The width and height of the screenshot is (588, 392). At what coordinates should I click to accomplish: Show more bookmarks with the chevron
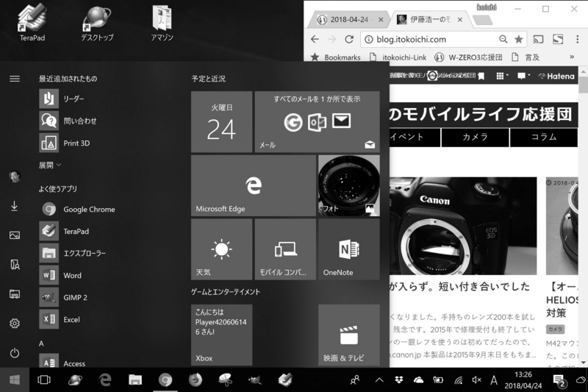coord(572,57)
